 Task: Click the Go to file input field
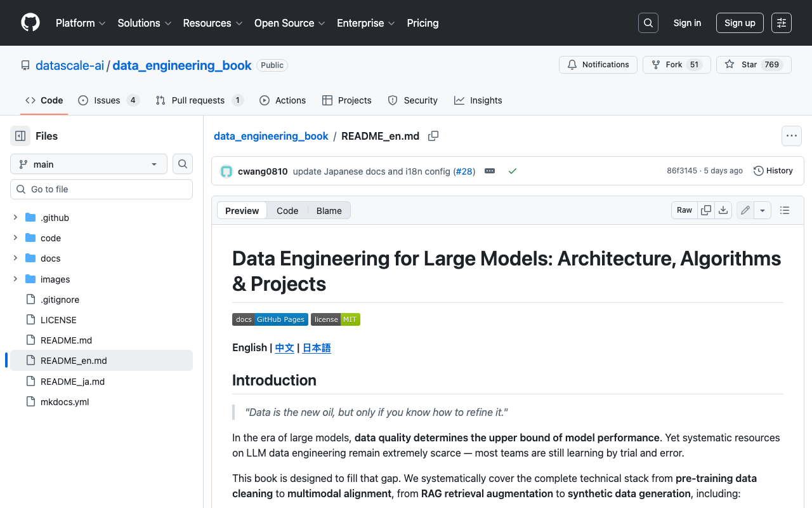click(x=101, y=189)
